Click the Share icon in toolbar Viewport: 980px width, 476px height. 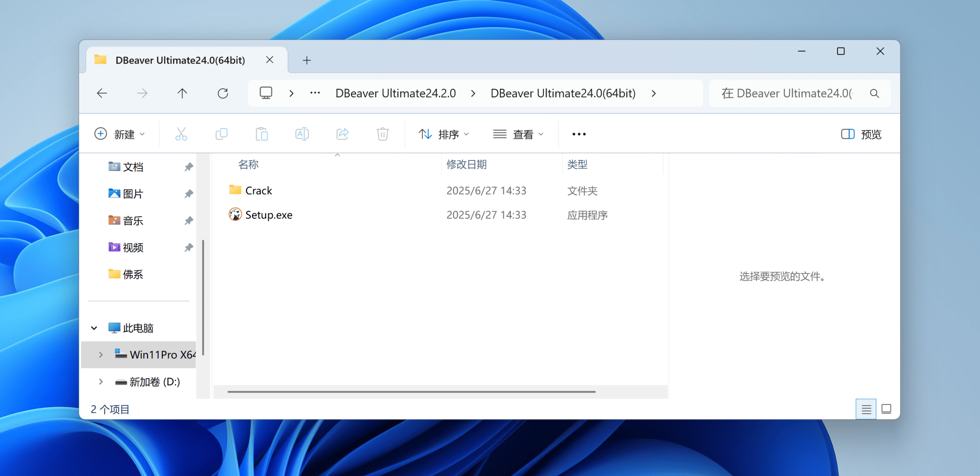[342, 134]
